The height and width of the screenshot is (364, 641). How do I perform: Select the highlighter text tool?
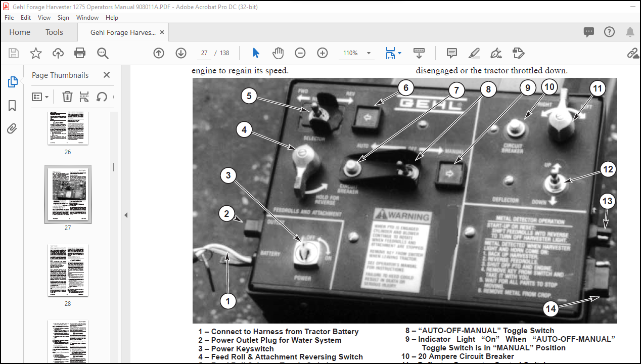474,53
